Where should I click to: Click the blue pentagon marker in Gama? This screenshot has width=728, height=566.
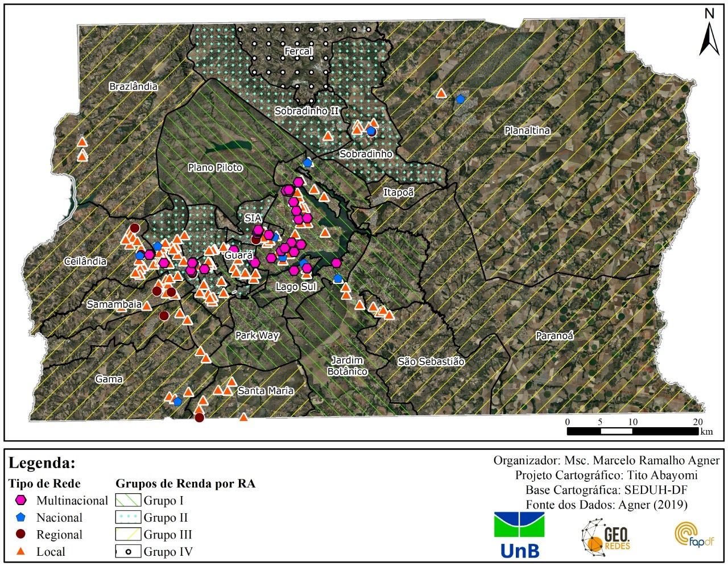177,402
